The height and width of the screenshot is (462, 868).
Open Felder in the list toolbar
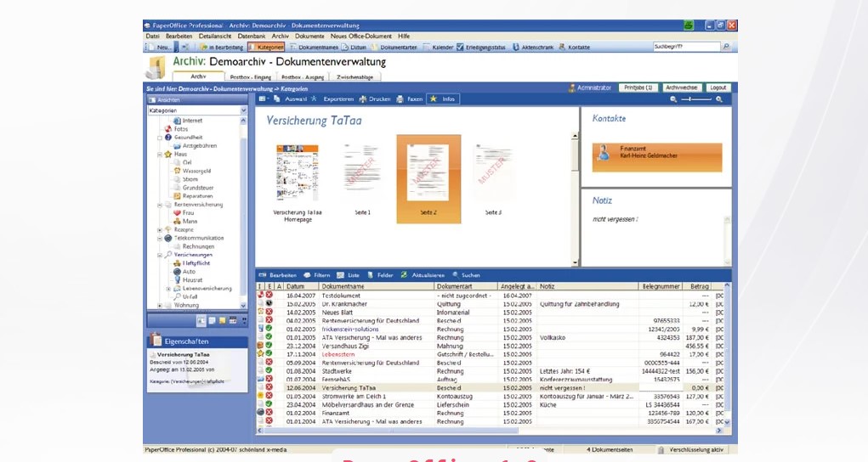click(x=380, y=275)
